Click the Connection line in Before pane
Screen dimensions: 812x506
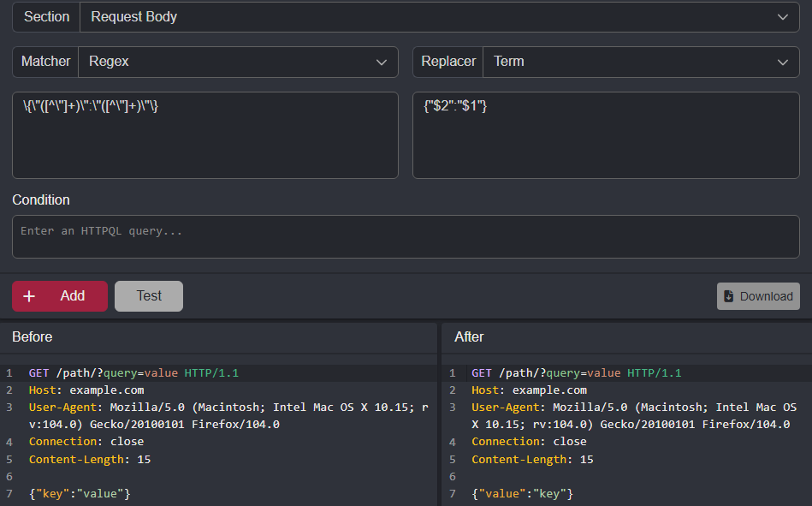(86, 442)
